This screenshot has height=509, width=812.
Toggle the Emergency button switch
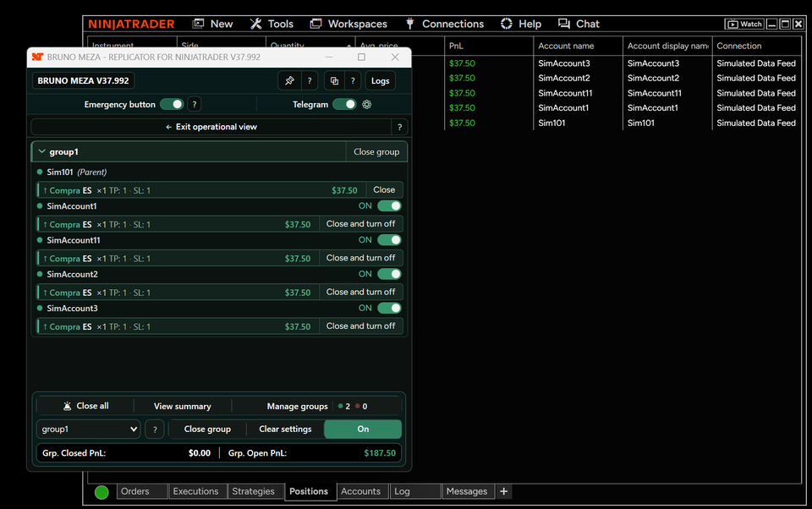(172, 105)
